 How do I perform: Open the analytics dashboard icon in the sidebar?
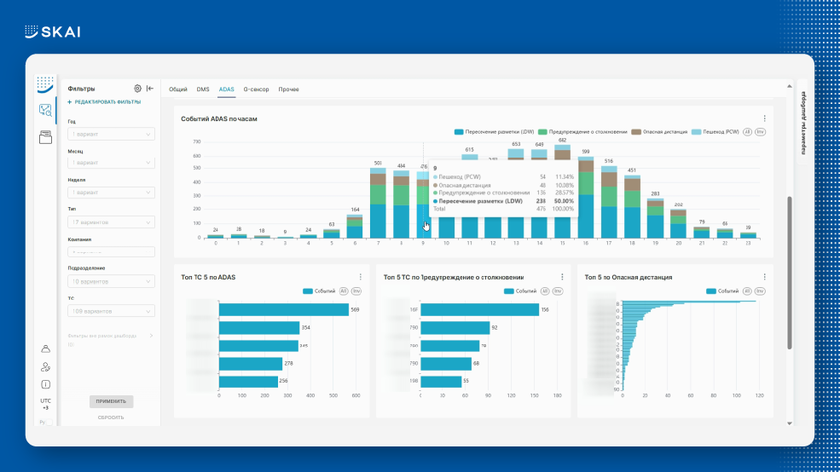pos(45,111)
